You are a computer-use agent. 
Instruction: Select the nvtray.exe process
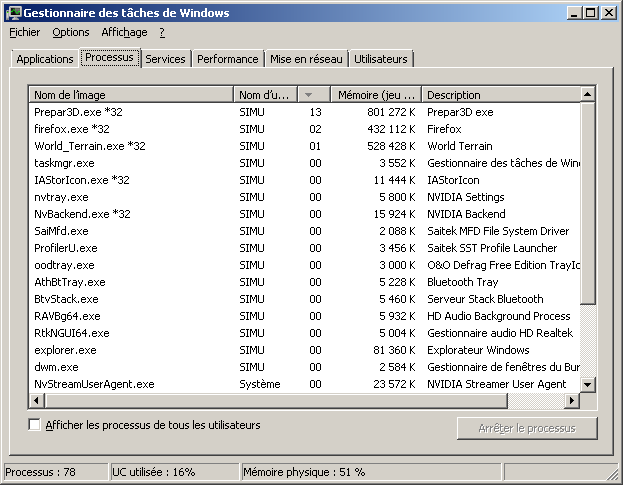(305, 197)
